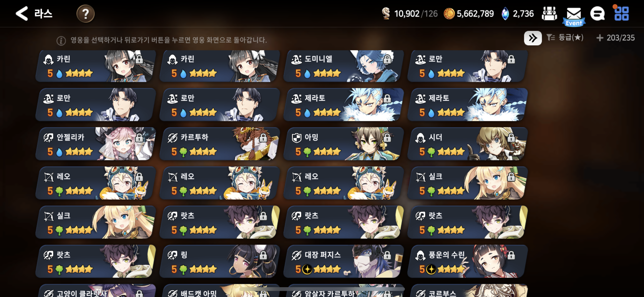Tap the lock icon on 링's card
Screen dimensions: 644x297
click(263, 255)
